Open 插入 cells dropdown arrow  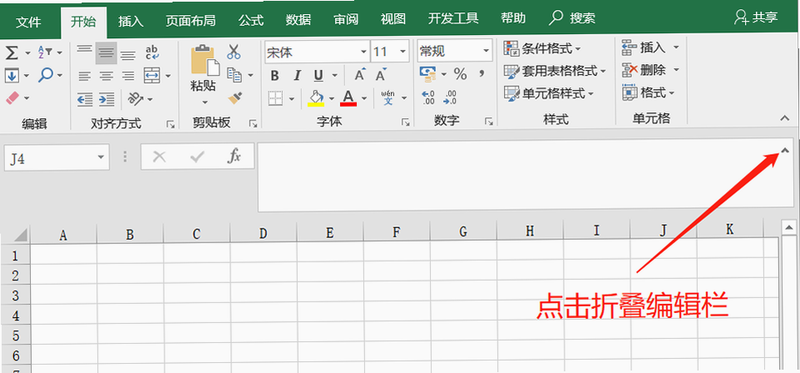(676, 47)
